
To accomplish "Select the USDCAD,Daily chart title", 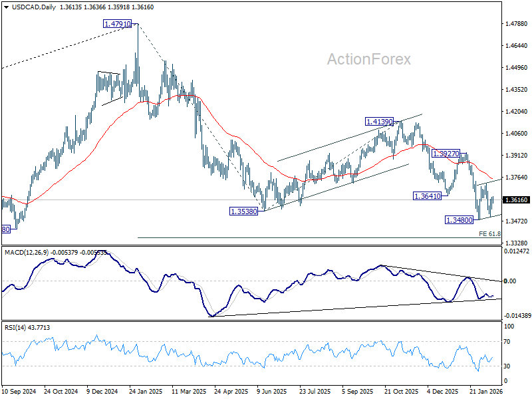I will click(34, 7).
